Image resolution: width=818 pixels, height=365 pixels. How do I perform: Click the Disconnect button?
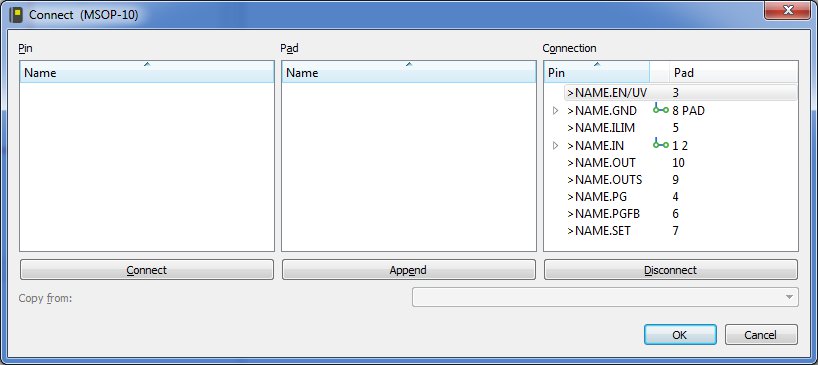(670, 270)
